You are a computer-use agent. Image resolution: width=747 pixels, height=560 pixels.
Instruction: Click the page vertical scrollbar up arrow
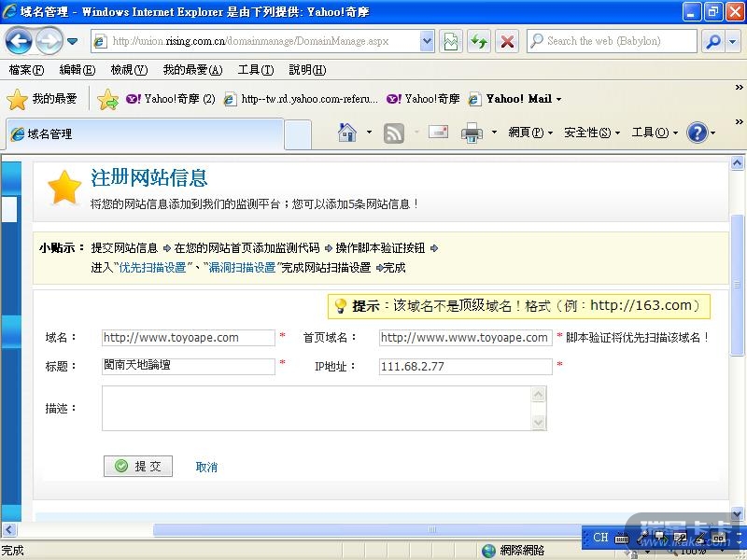(x=737, y=163)
